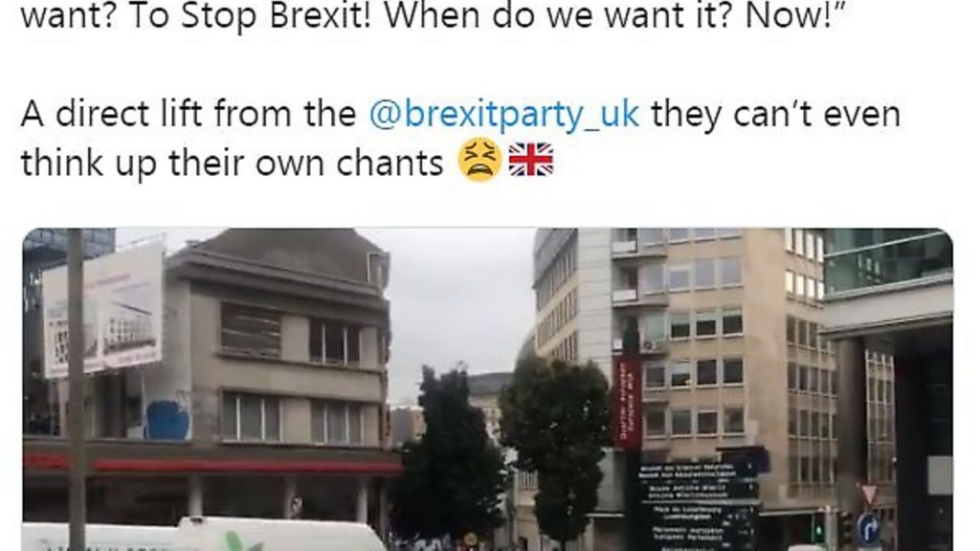980x551 pixels.
Task: Open the @brexitparty_uk mention link
Action: tap(503, 115)
